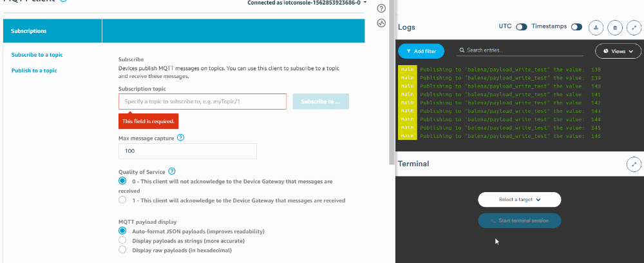Click help icon next to Quality of Service
This screenshot has width=644, height=263.
pos(172,171)
